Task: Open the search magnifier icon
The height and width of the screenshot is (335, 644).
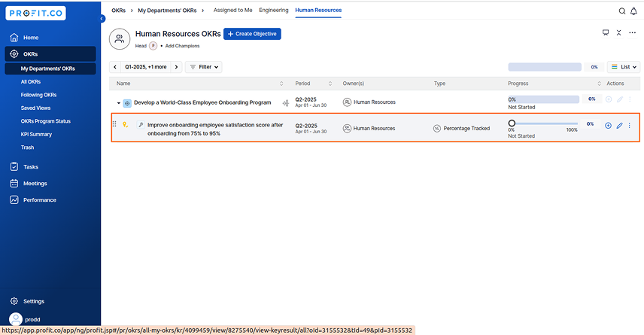Action: [x=622, y=11]
